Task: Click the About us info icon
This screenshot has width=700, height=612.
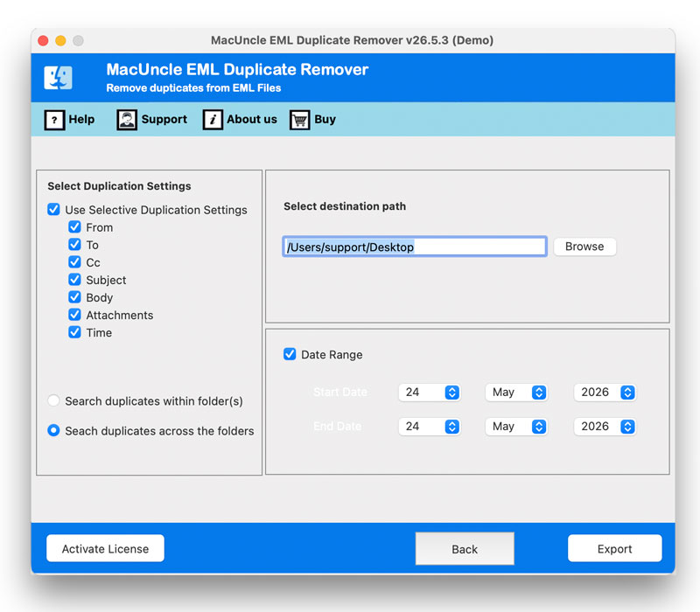Action: [x=213, y=120]
